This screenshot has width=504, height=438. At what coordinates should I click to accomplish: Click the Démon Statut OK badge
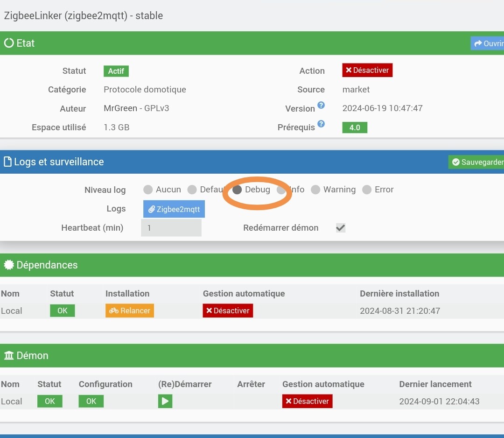pos(50,401)
